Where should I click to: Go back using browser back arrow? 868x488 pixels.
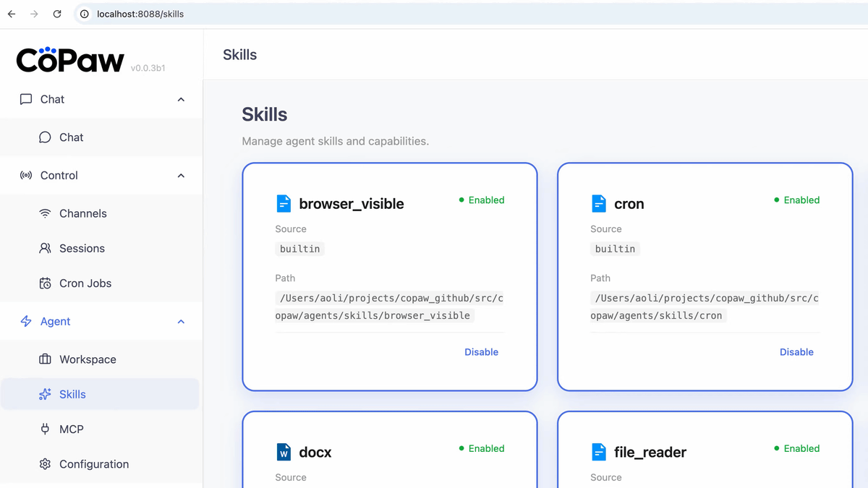click(12, 14)
